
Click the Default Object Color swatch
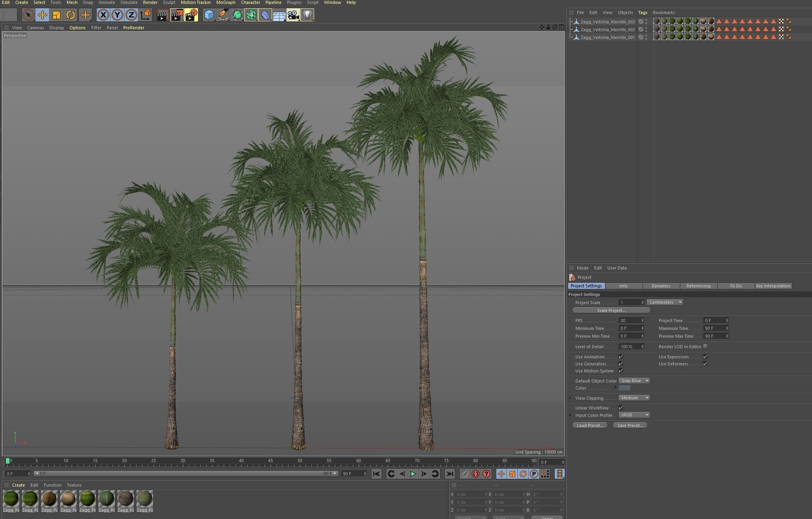(x=624, y=388)
